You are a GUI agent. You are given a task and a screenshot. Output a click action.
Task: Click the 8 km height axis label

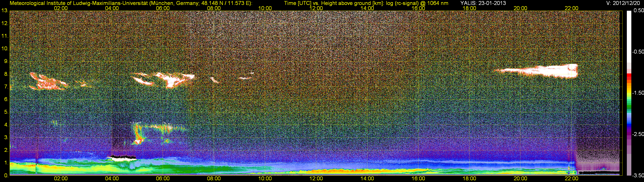click(x=6, y=74)
